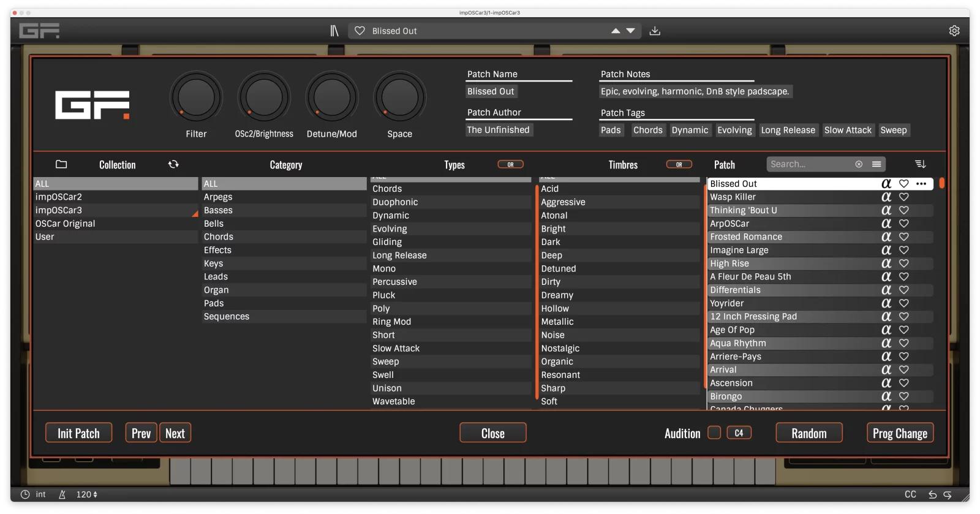This screenshot has height=514, width=980.
Task: Change patch sort order
Action: [x=920, y=164]
